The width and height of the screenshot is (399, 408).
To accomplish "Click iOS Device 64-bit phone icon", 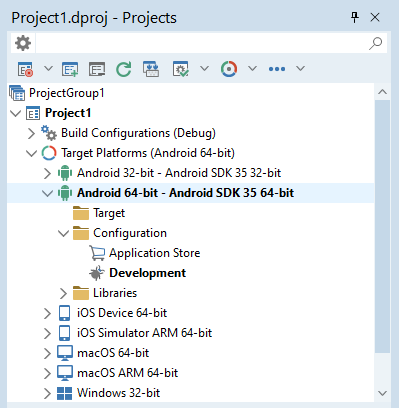I will pyautogui.click(x=65, y=313).
